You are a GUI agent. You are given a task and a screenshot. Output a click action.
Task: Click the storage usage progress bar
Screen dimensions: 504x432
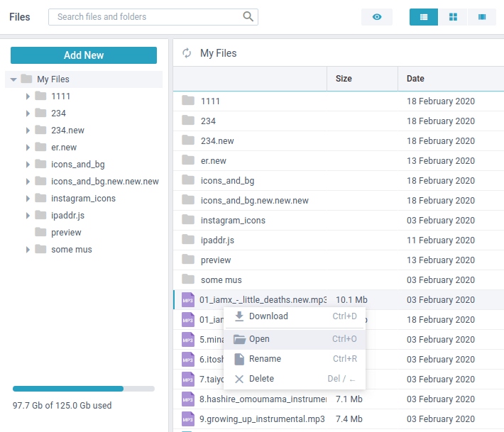[x=84, y=389]
